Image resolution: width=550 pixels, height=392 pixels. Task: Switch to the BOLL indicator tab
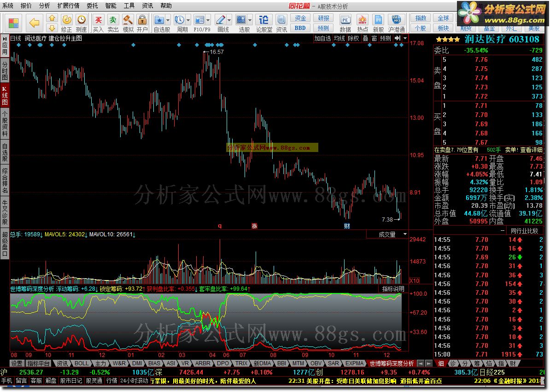[x=82, y=363]
